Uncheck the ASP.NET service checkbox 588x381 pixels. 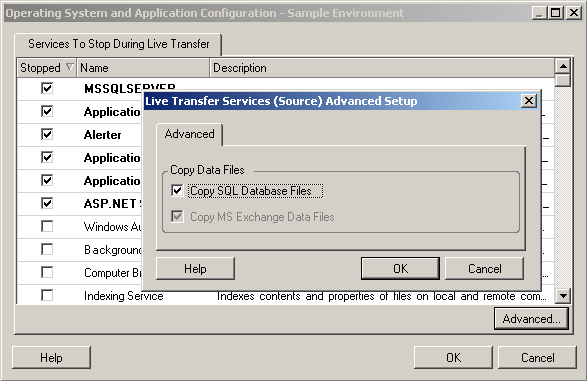click(x=47, y=203)
